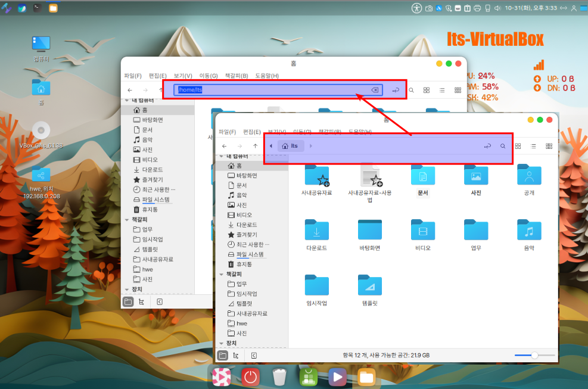Screen dimensions: 588x389
Task: Click volume speaker icon in top panel
Action: (497, 8)
